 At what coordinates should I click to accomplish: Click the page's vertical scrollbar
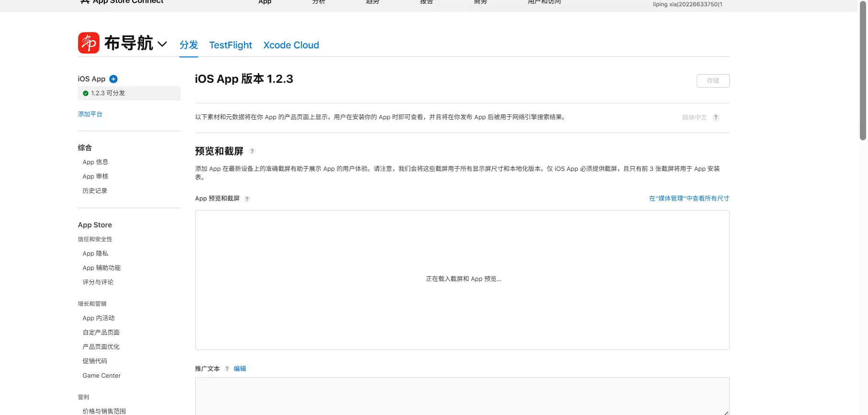pyautogui.click(x=863, y=72)
